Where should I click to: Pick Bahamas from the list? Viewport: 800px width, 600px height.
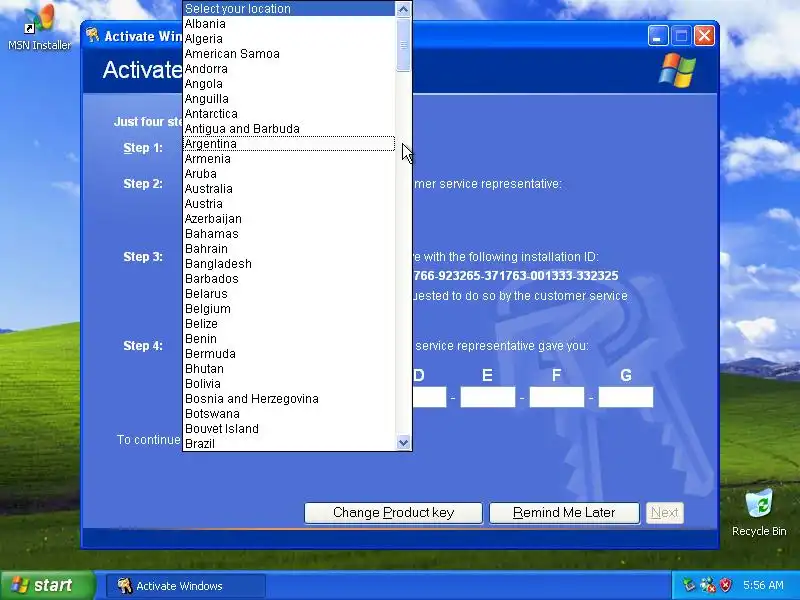(289, 234)
